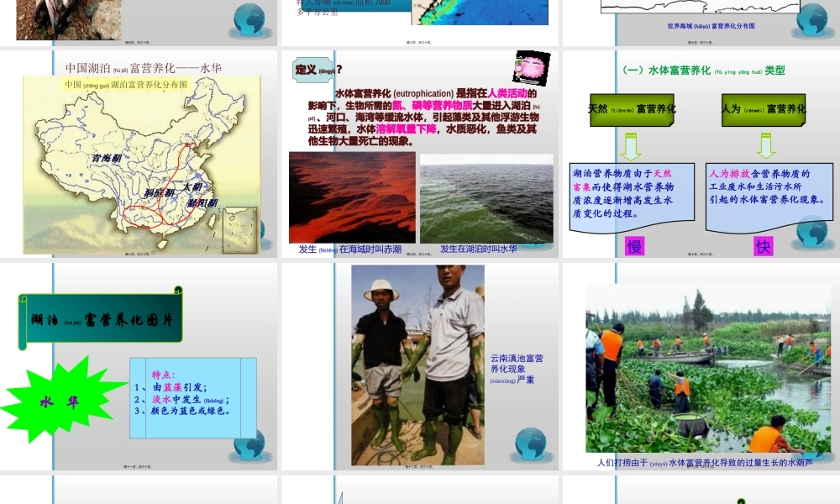Click the globe icon on the 湖泊富营养化图片 slide
Viewport: 840px width, 504px height.
249,444
